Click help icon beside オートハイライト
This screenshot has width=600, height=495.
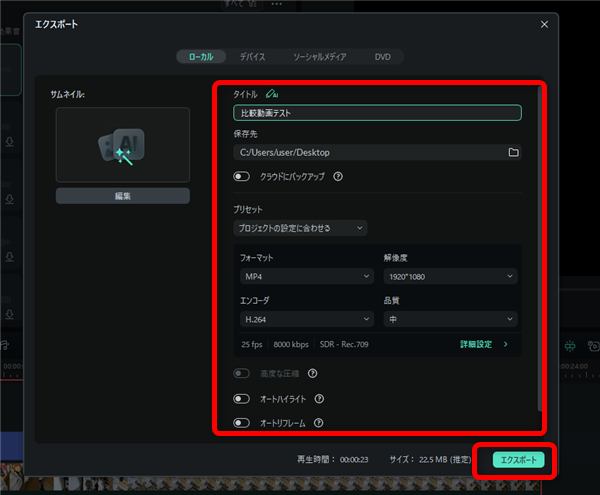[x=319, y=398]
